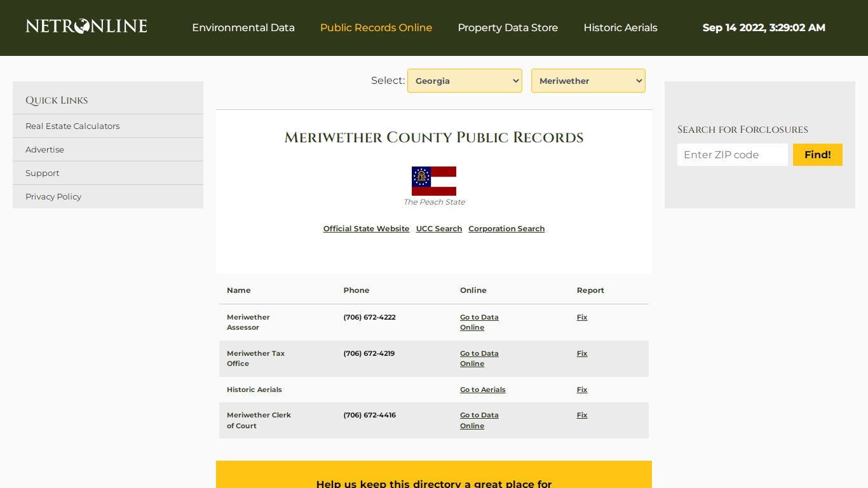Viewport: 868px width, 488px height.
Task: Expand the Georgia state dropdown
Action: point(465,81)
